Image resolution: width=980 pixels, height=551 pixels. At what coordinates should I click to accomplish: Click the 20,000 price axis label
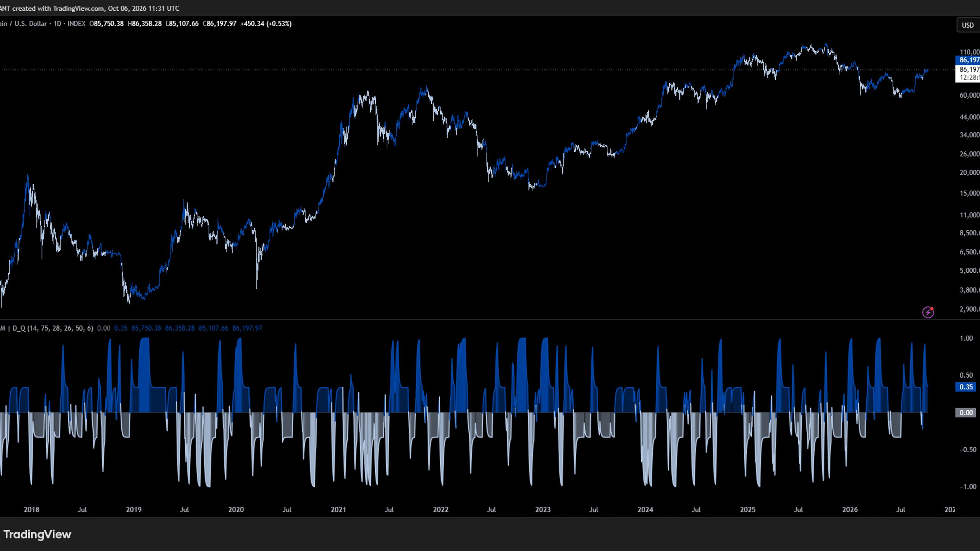[969, 172]
